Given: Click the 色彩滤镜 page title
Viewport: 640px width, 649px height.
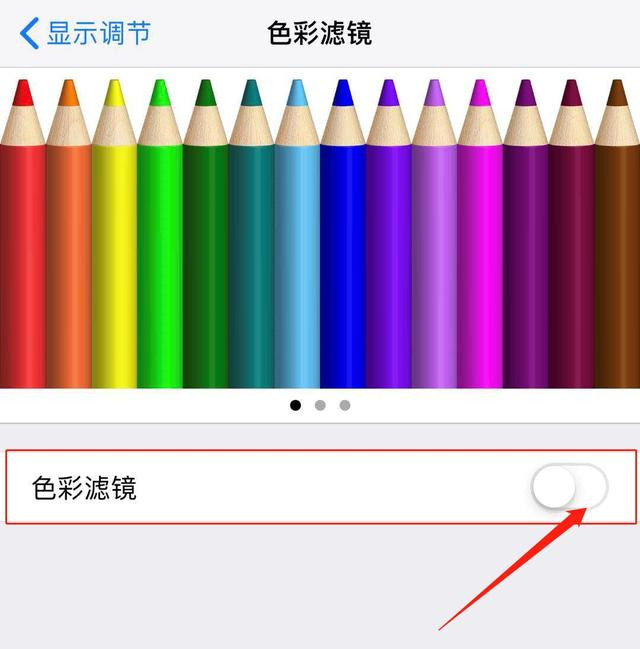Looking at the screenshot, I should pos(320,33).
